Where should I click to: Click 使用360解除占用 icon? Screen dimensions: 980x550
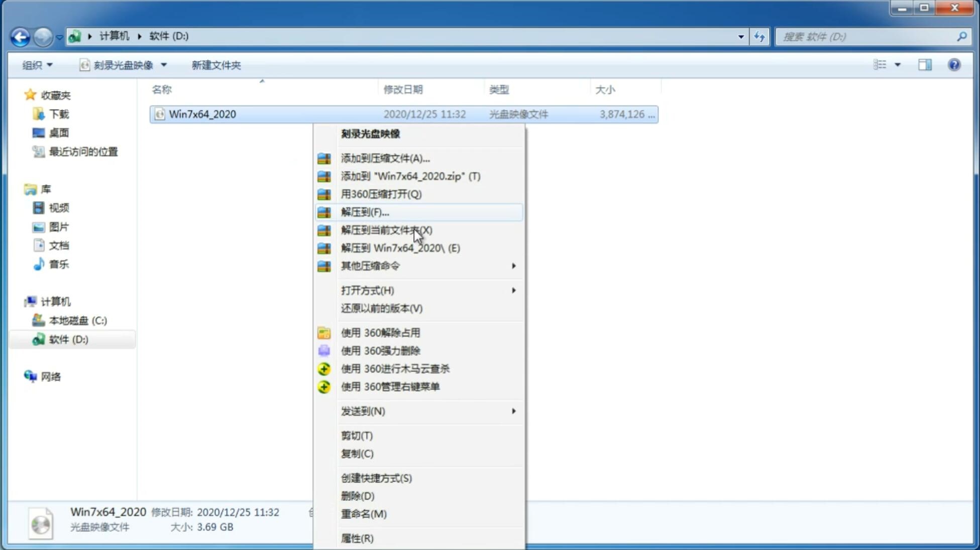click(x=324, y=332)
